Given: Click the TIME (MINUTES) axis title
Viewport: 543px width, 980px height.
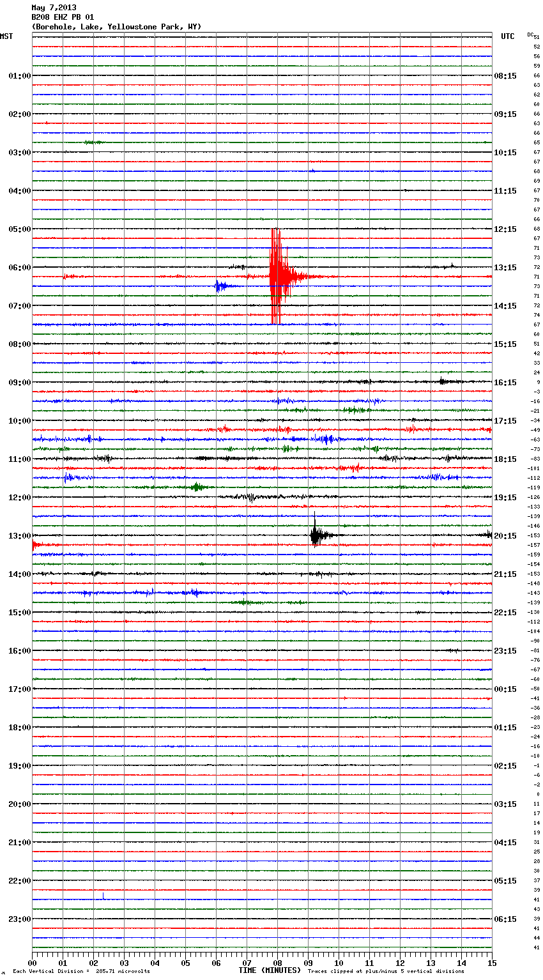Looking at the screenshot, I should (270, 970).
